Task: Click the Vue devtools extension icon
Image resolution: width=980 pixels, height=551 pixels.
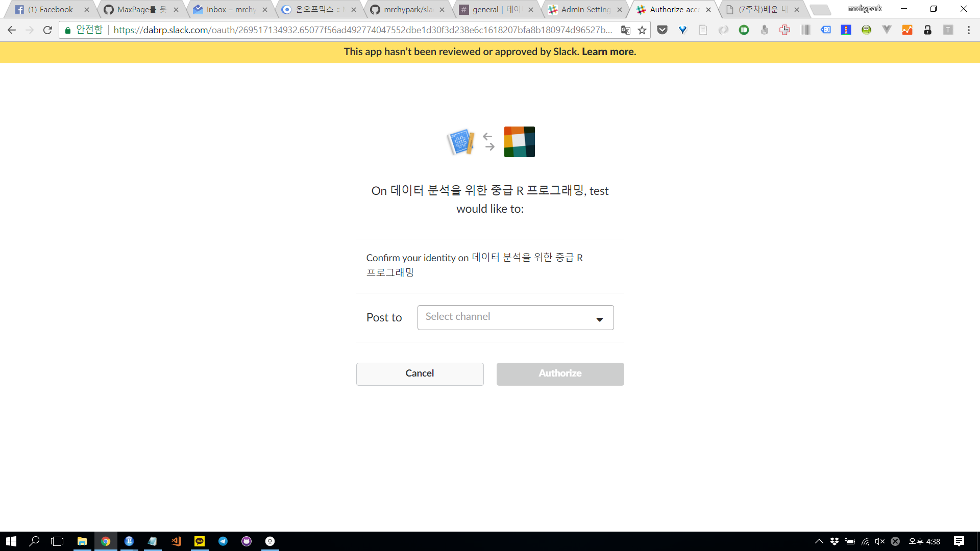Action: 887,30
